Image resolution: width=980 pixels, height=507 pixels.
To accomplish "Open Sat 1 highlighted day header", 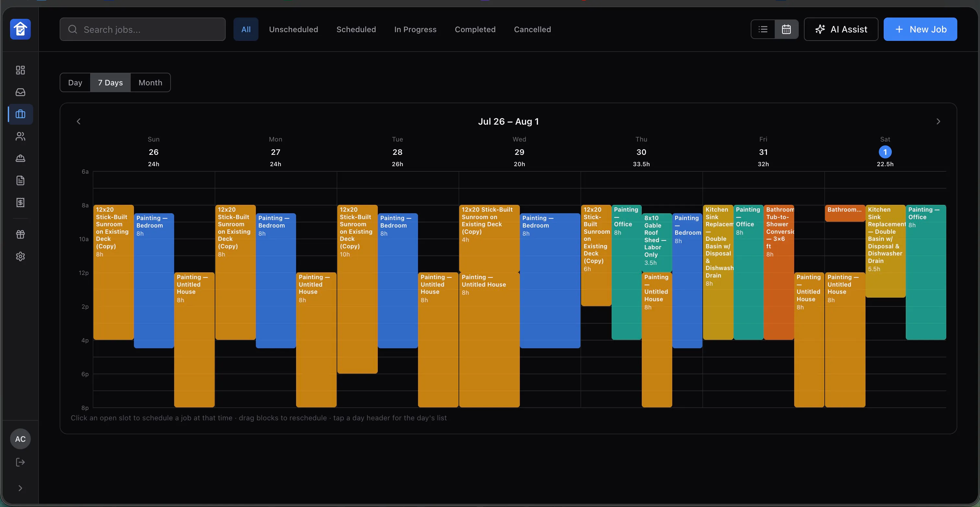I will pos(885,152).
